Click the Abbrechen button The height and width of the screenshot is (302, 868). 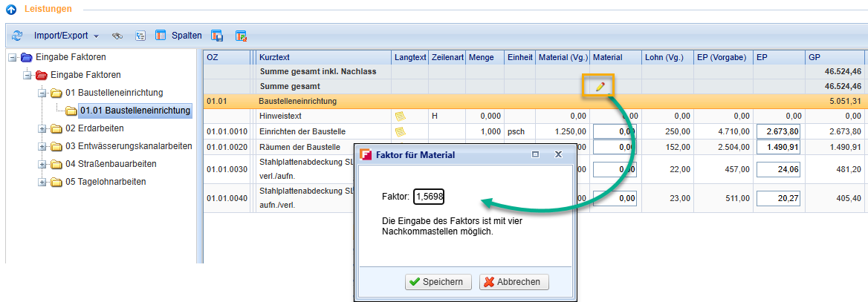(x=514, y=282)
